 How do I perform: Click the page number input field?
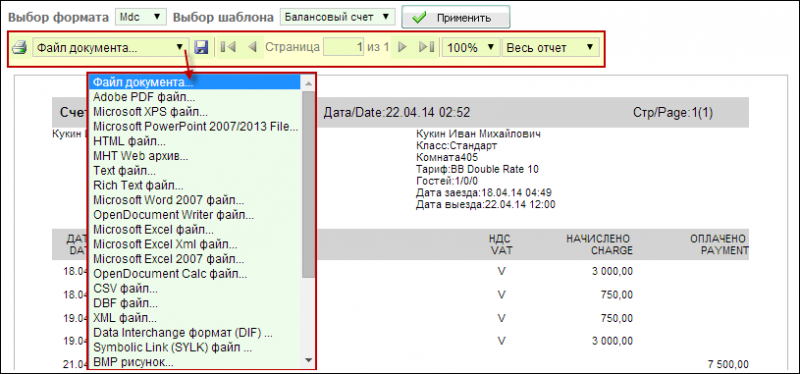pos(344,47)
